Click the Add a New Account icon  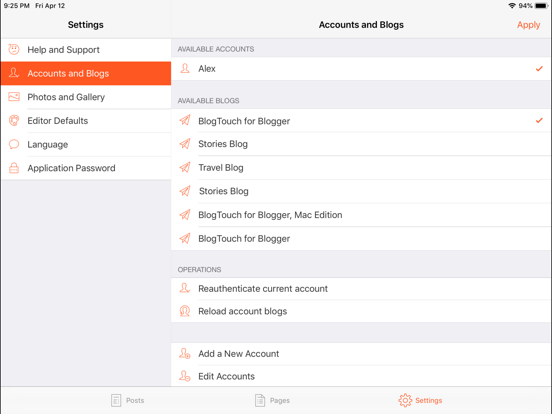point(185,353)
